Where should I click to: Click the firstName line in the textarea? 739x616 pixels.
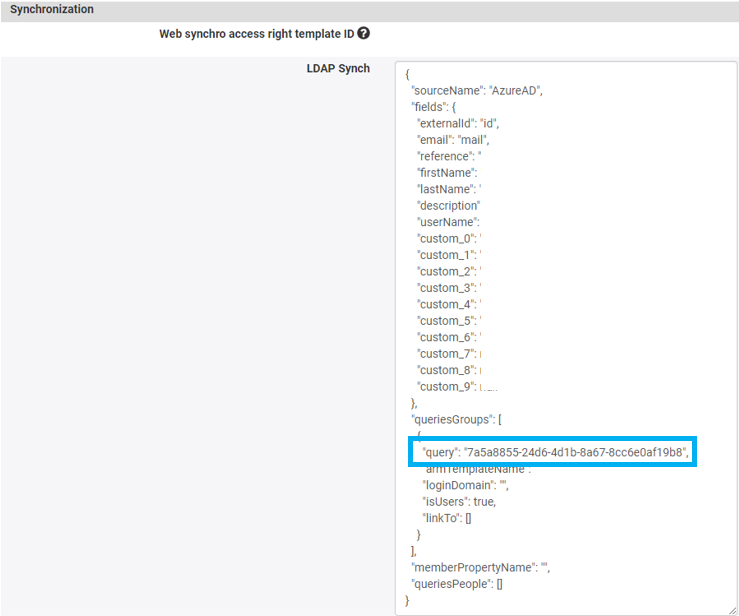[x=447, y=173]
